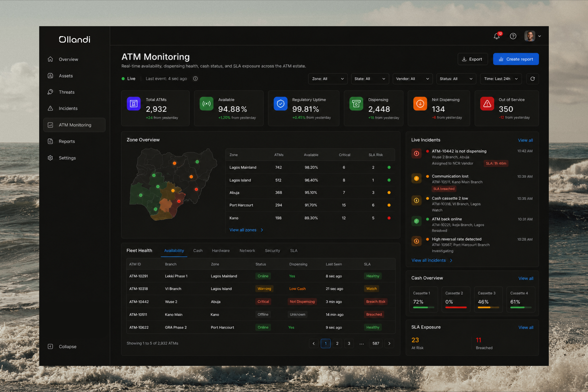Expand the profile menu chevron
Image resolution: width=588 pixels, height=392 pixels.
[539, 36]
